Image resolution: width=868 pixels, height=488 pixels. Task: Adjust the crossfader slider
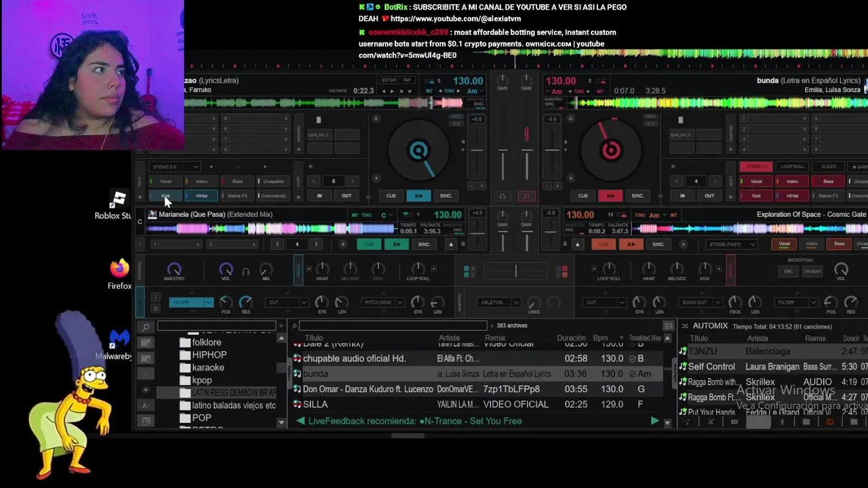pos(515,271)
